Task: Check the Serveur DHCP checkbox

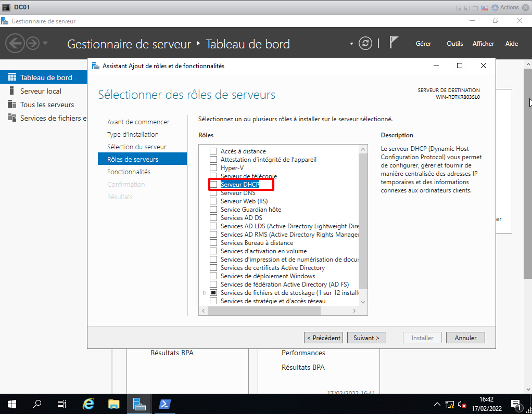Action: (x=213, y=185)
